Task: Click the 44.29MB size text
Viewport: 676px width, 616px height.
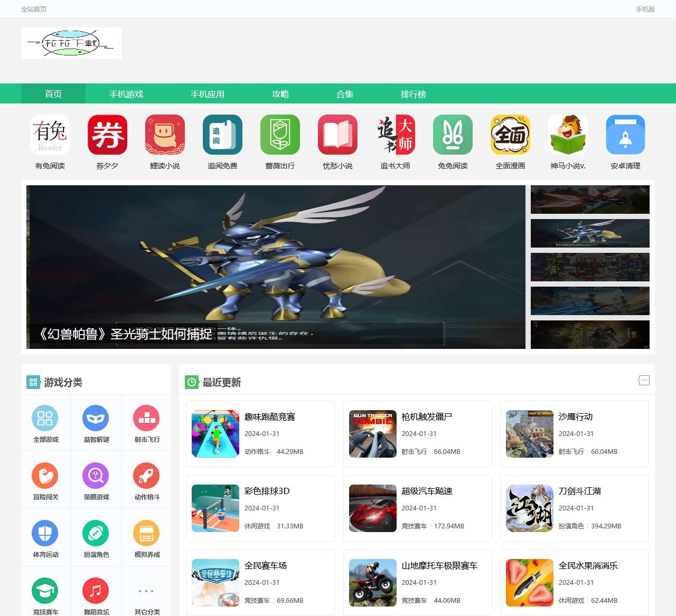Action: pyautogui.click(x=290, y=452)
